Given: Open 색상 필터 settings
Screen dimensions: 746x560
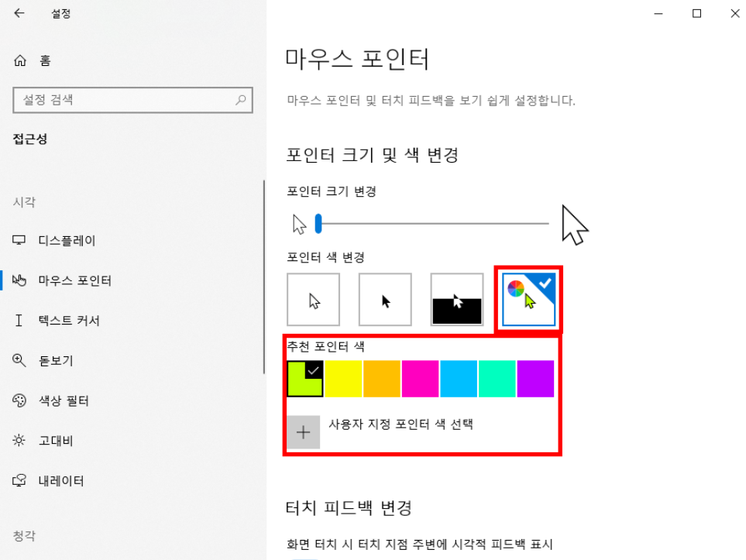Looking at the screenshot, I should [x=133, y=400].
